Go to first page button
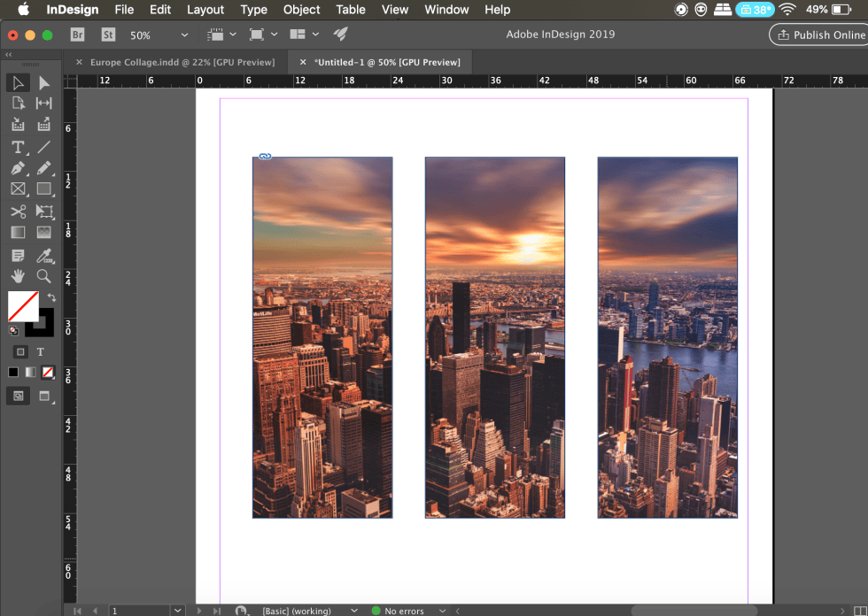 (x=78, y=611)
